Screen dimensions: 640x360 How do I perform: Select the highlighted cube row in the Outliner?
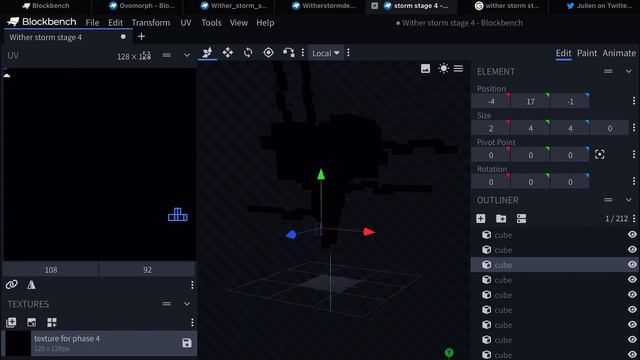coord(555,264)
